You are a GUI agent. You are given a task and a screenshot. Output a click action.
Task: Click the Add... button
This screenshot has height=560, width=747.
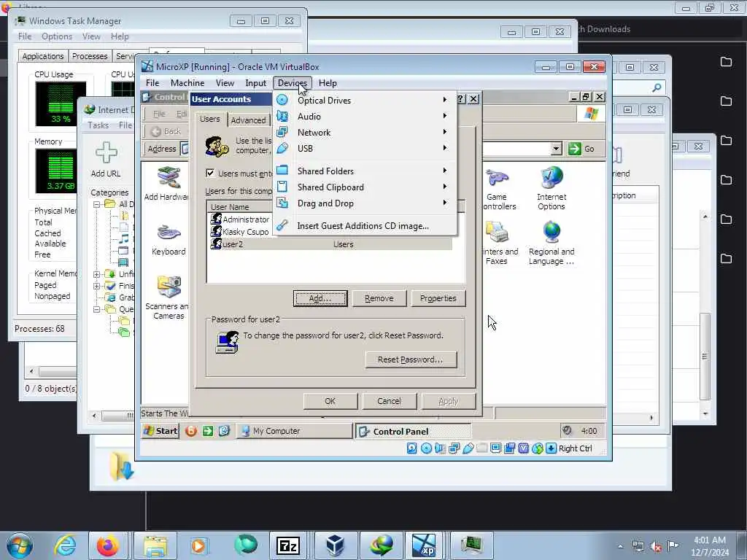tap(320, 298)
